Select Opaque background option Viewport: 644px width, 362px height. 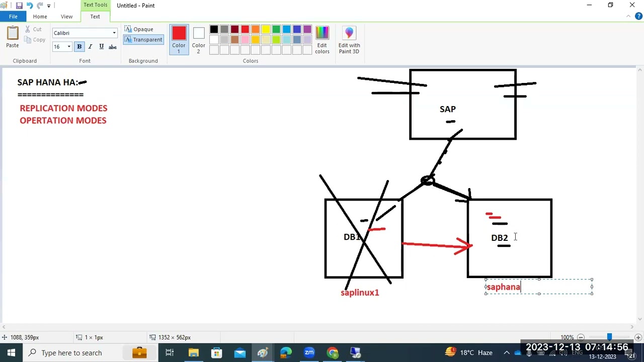click(x=139, y=29)
